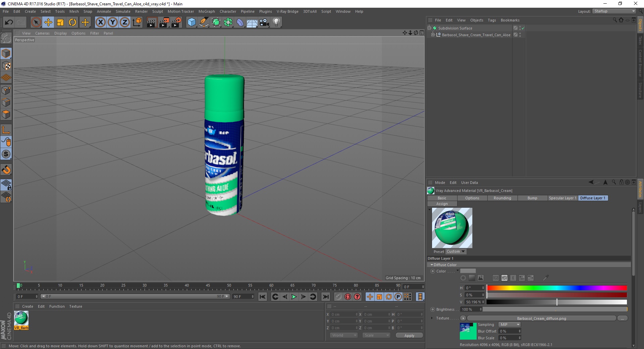Viewport: 644px width, 349px height.
Task: Open the Simulate menu
Action: [x=123, y=11]
